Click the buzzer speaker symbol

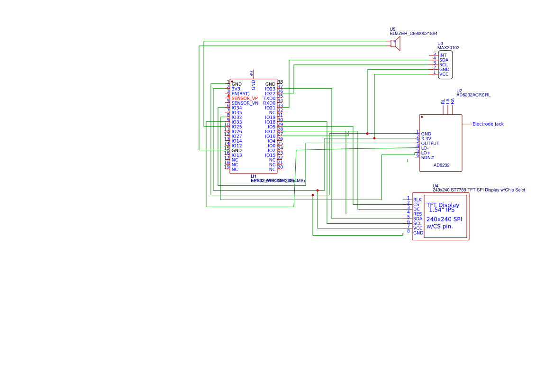(396, 44)
